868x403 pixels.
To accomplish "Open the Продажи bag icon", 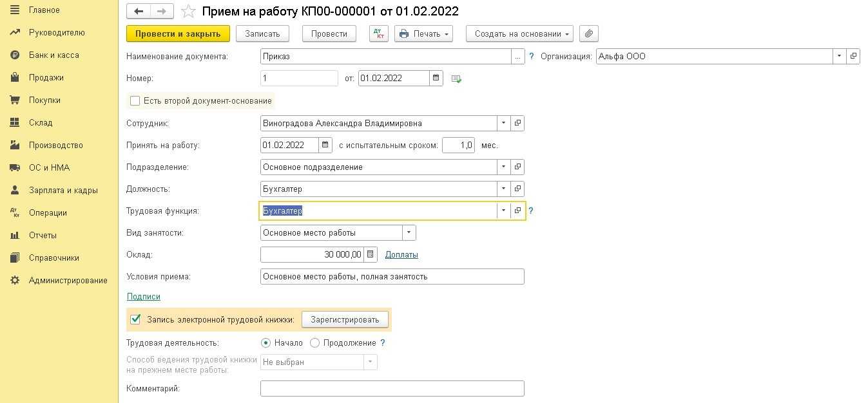I will [x=15, y=78].
